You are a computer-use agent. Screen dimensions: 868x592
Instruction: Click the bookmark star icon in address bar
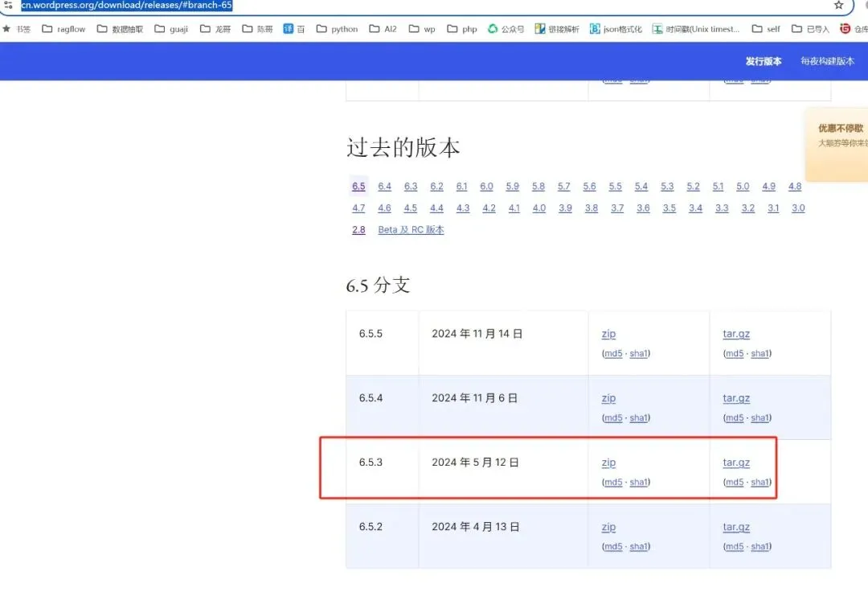pyautogui.click(x=838, y=5)
